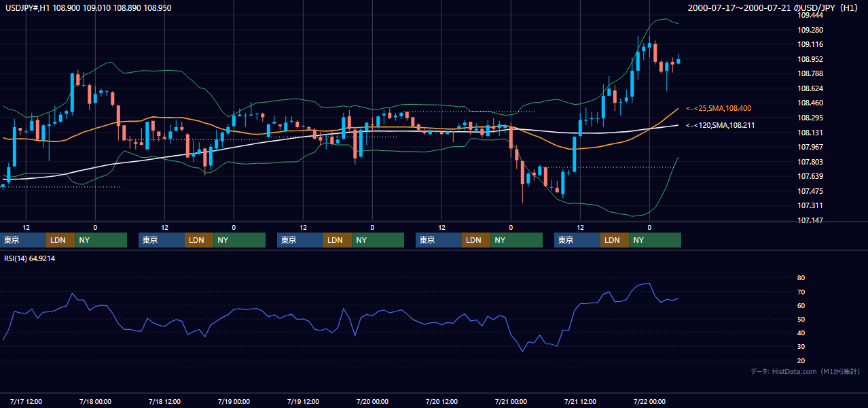Click the RSI scale value 80
868x408 pixels.
point(801,278)
